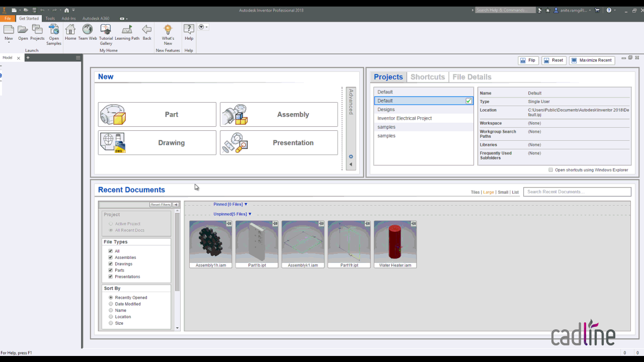This screenshot has width=644, height=362.
Task: Click the New file ribbon icon
Action: (9, 30)
